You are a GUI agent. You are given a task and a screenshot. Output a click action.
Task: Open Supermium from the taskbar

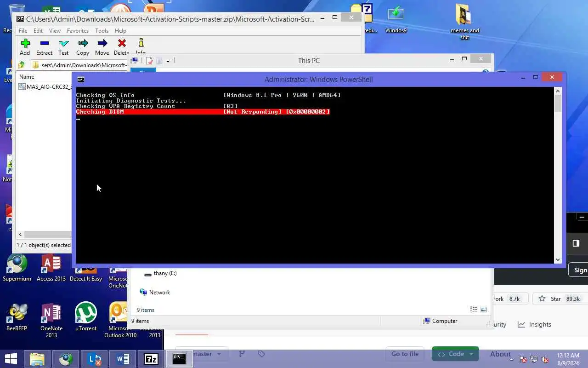pos(66,359)
